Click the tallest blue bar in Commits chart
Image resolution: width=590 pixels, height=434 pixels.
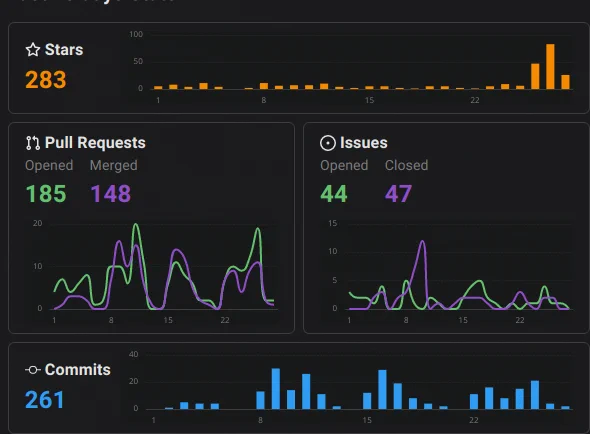pos(276,388)
